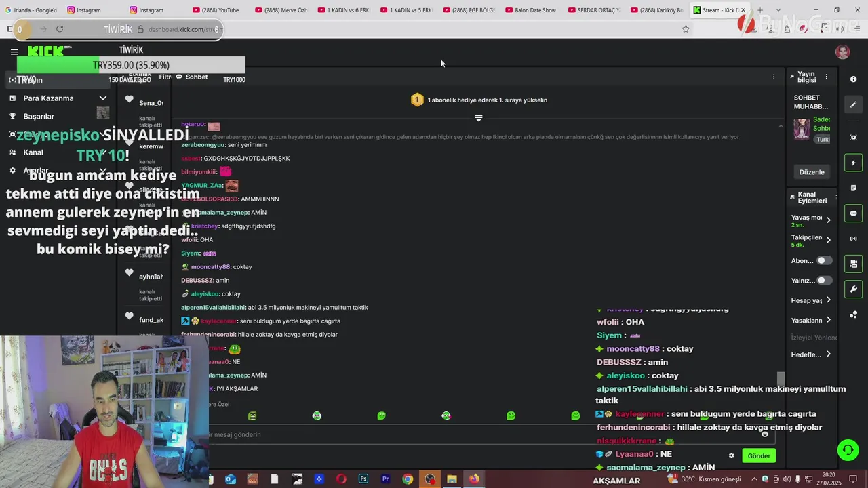Click the heart icon beside ayhn1ah
This screenshot has width=868, height=488.
pos(129,272)
